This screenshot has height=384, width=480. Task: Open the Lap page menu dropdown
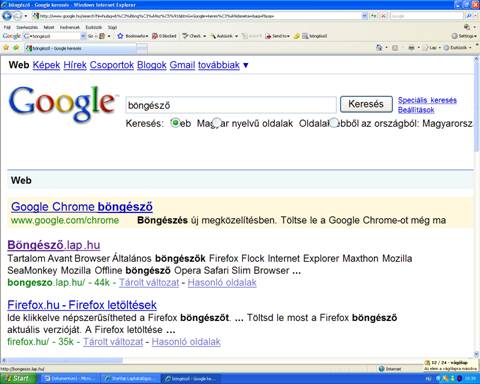[x=432, y=48]
